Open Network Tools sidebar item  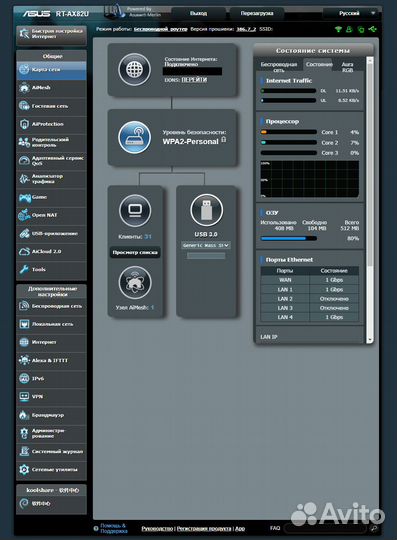tap(51, 470)
